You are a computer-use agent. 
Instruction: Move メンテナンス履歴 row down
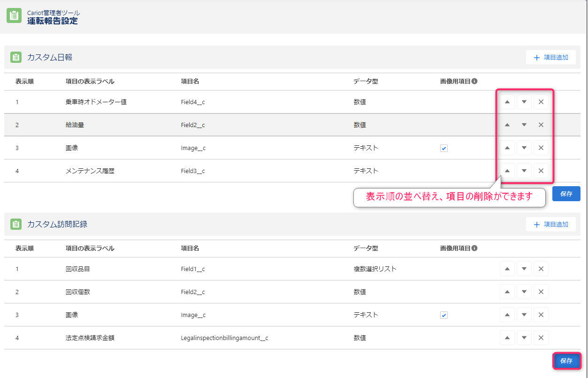point(524,171)
